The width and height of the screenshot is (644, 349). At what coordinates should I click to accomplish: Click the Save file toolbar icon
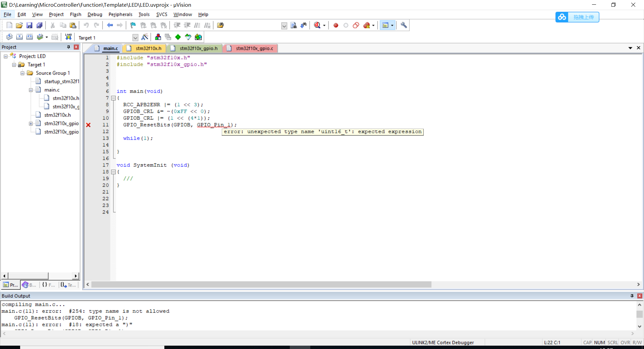[x=29, y=25]
